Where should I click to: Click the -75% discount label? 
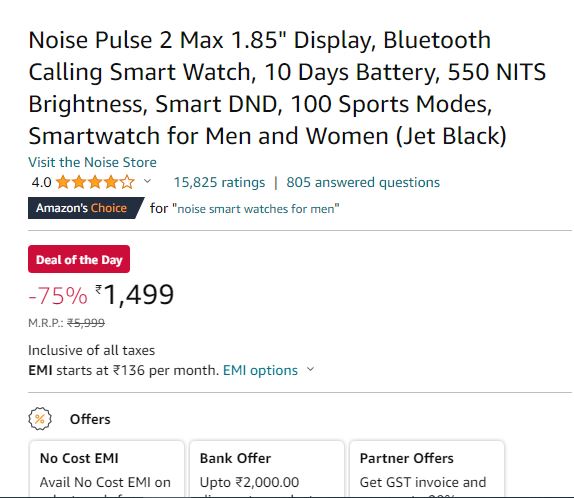tap(58, 296)
